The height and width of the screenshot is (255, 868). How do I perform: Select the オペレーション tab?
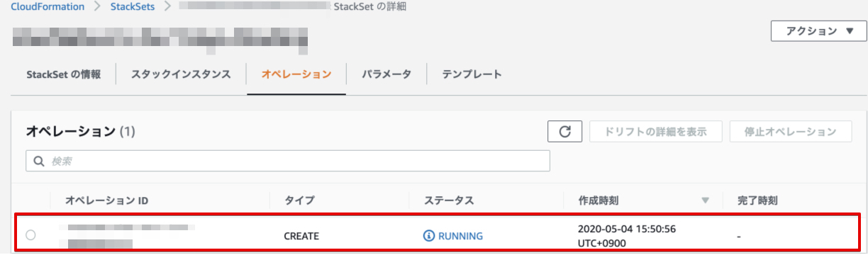296,74
